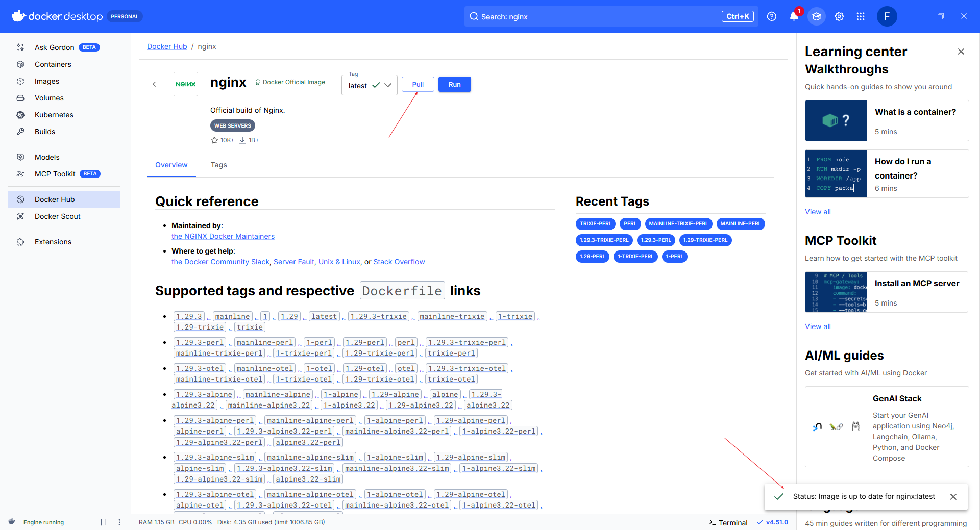Click Docker Official Image badge
The width and height of the screenshot is (980, 530).
(x=290, y=82)
